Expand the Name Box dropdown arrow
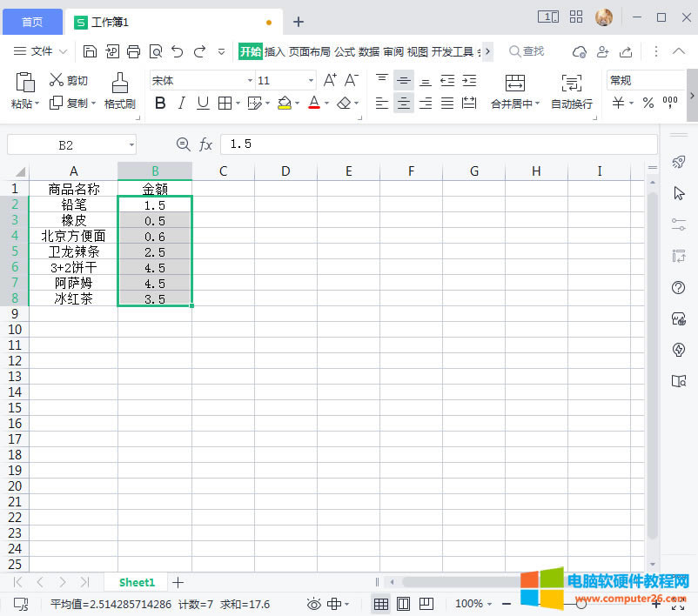The width and height of the screenshot is (698, 616). [x=131, y=144]
